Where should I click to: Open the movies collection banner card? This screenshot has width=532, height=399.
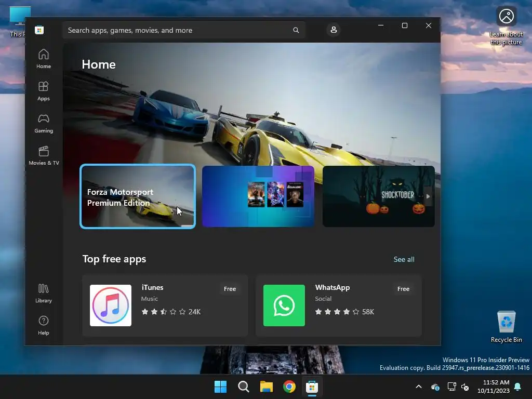(258, 196)
